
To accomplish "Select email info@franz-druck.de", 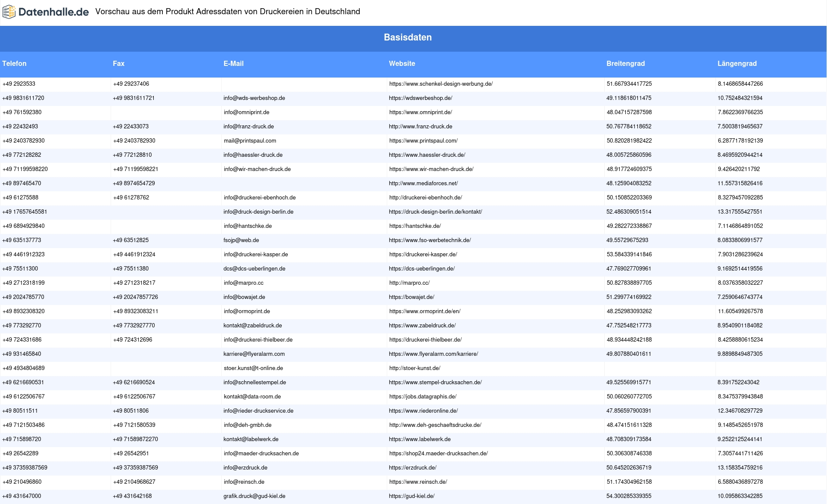I will pos(249,127).
